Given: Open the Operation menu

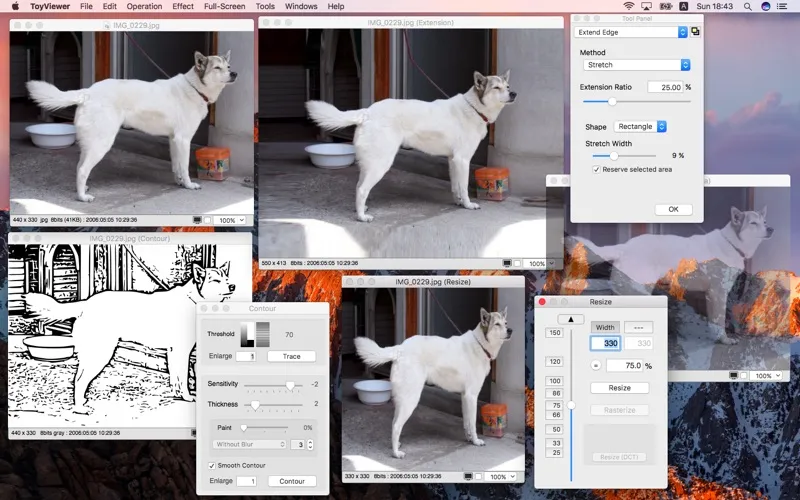Looking at the screenshot, I should point(144,6).
